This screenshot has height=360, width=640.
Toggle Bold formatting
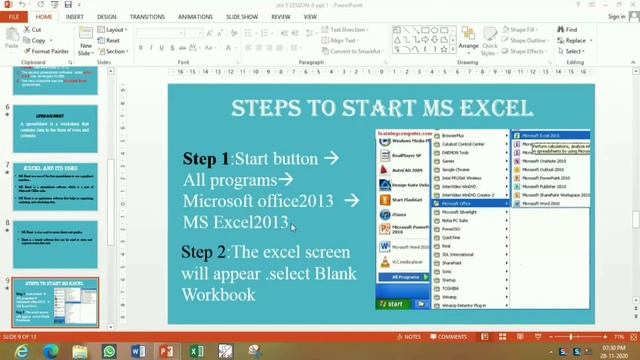[x=141, y=48]
